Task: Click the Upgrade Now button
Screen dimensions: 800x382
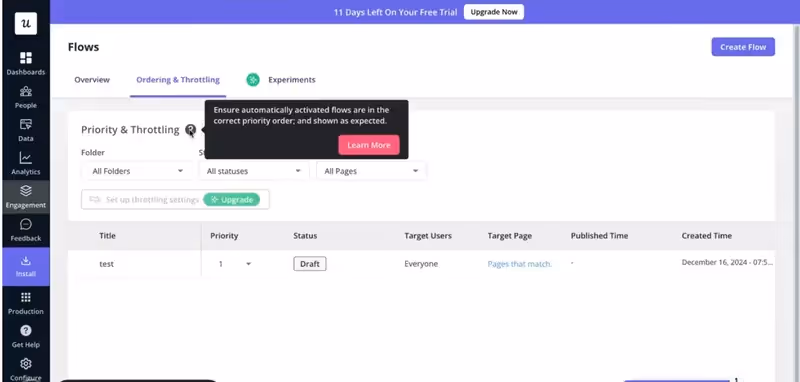Action: (493, 12)
